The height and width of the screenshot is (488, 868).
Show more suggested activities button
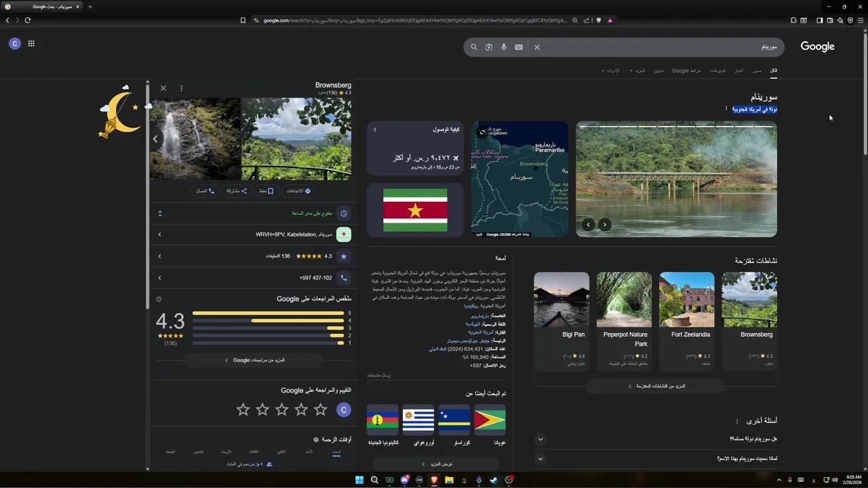pyautogui.click(x=656, y=386)
